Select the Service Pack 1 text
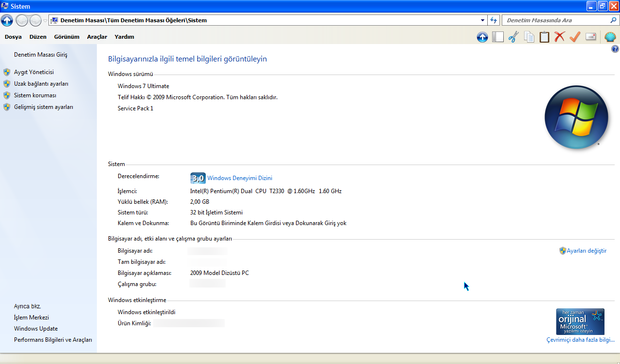The image size is (620, 364). pos(136,108)
